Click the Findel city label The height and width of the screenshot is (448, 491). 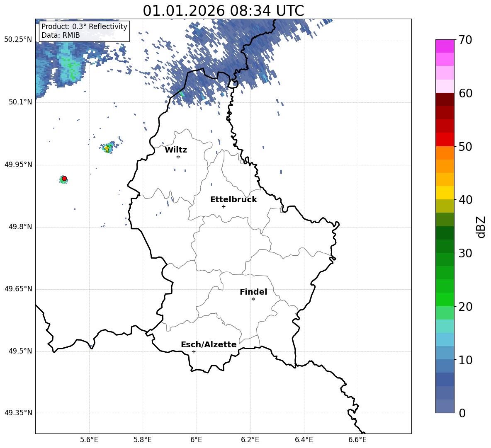[x=253, y=292]
